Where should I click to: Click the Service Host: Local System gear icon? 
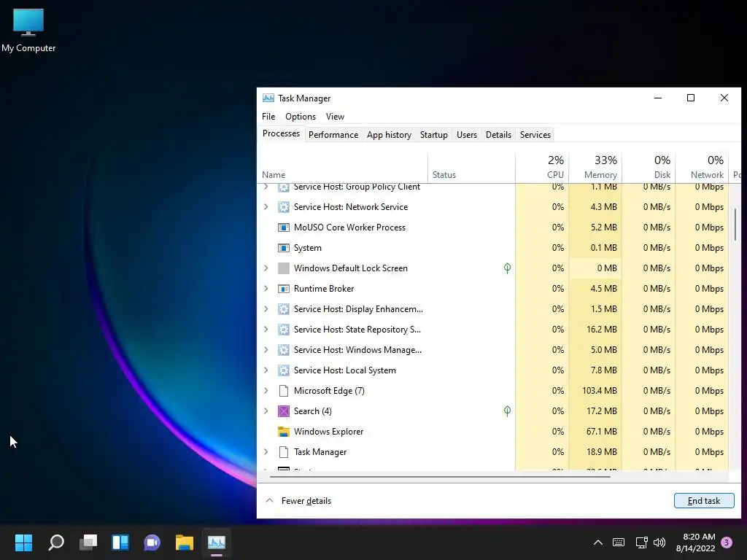284,370
